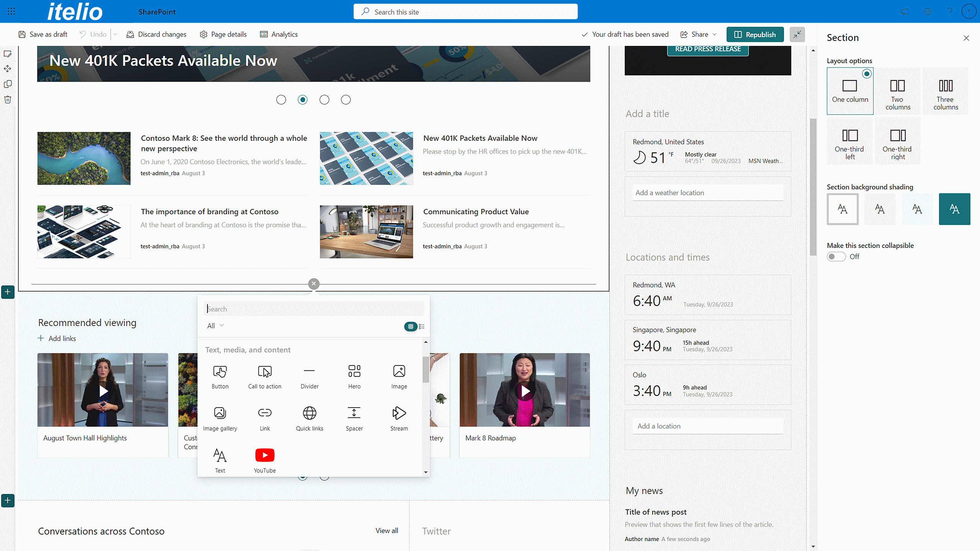The width and height of the screenshot is (980, 551).
Task: Insert the Image gallery web part
Action: [220, 419]
